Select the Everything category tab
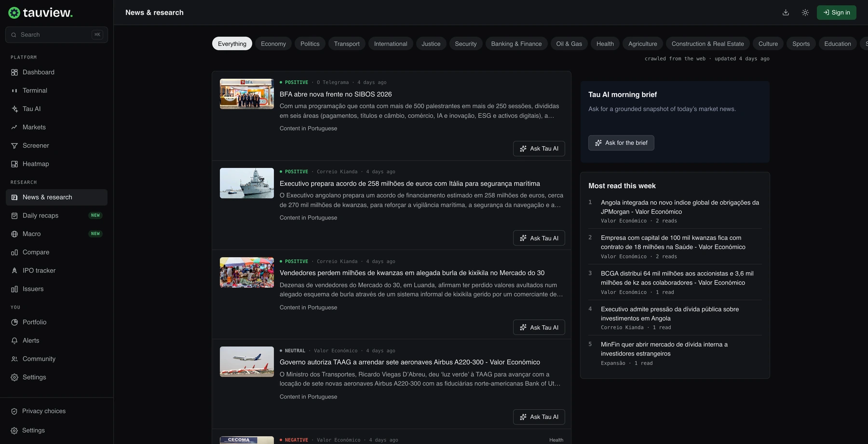868x444 pixels. [x=232, y=44]
